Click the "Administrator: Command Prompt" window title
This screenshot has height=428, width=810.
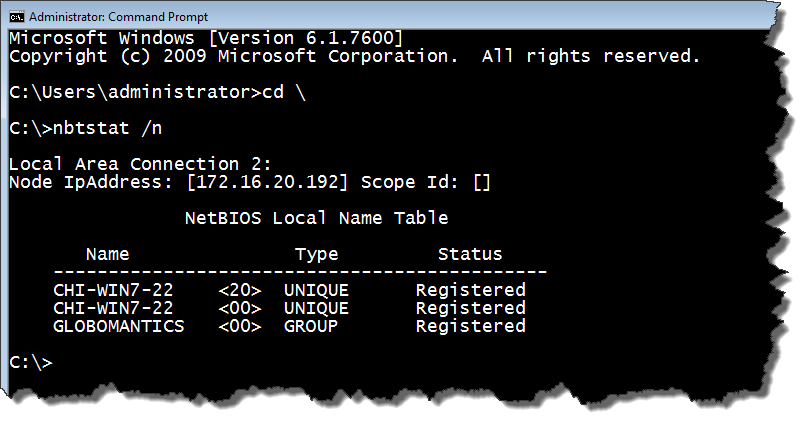coord(118,17)
